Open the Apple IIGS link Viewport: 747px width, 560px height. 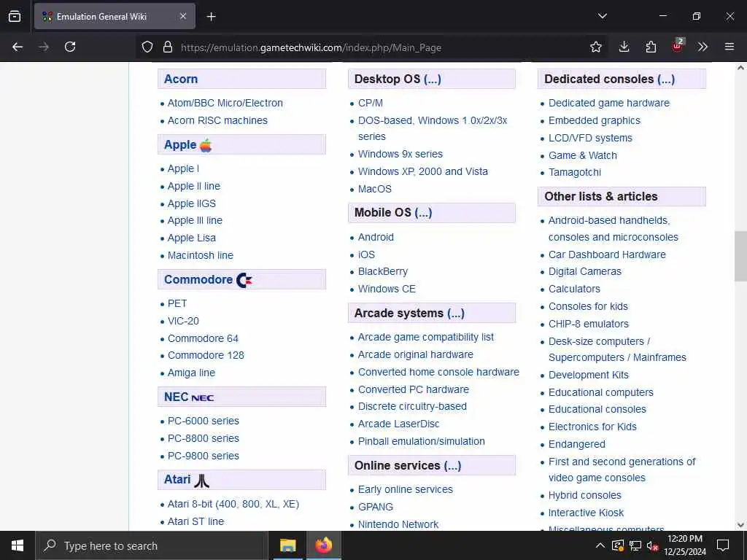(x=192, y=203)
